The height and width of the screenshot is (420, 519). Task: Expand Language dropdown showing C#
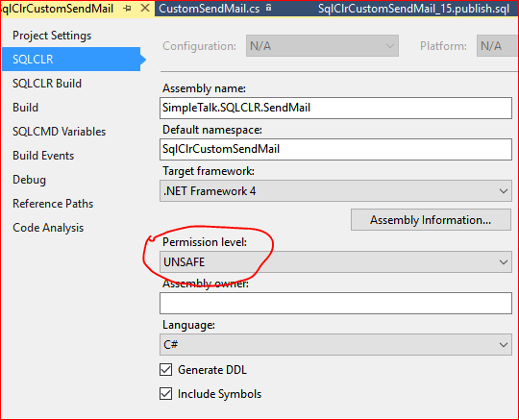[x=335, y=344]
